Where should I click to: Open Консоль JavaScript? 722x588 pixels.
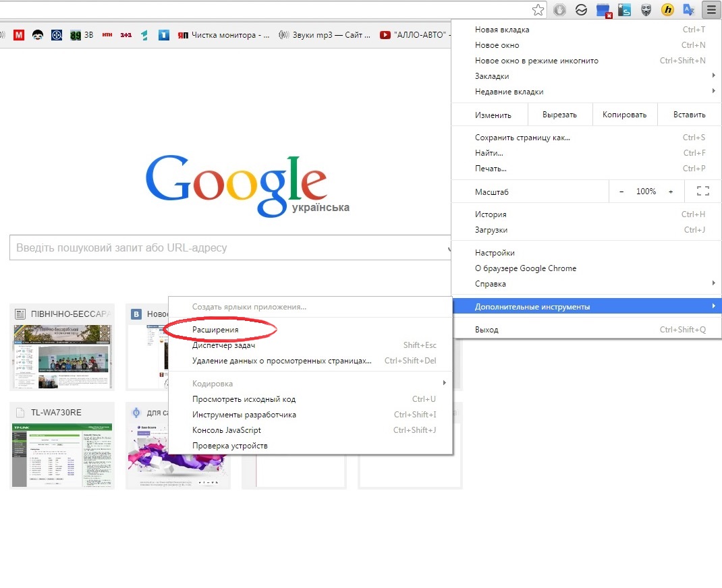coord(310,430)
